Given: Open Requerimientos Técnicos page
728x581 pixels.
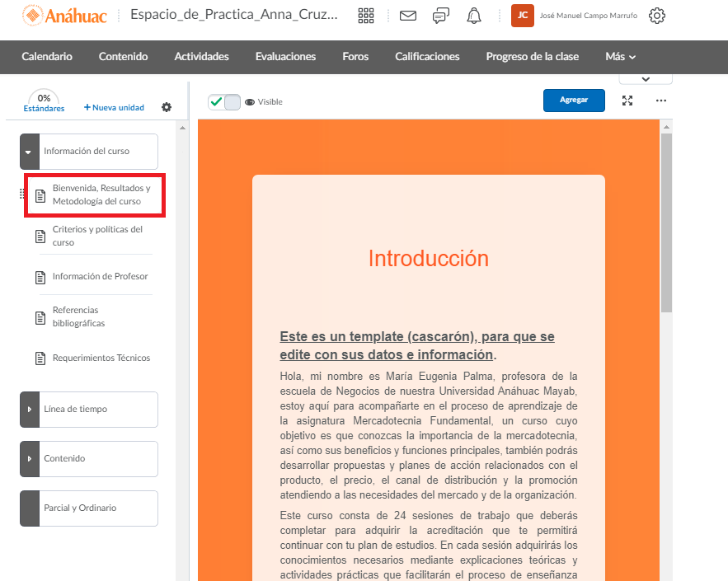Looking at the screenshot, I should pos(101,358).
